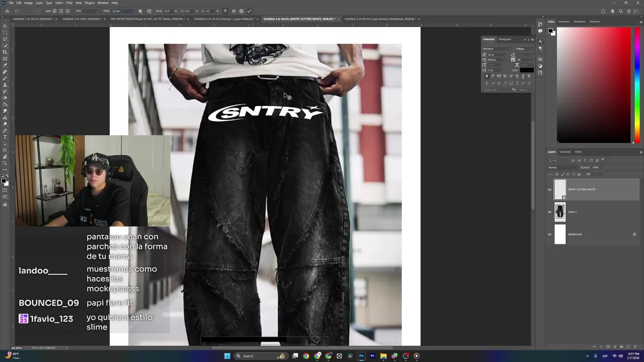Split warp horizontally icon
The image size is (644, 362).
coord(67,11)
